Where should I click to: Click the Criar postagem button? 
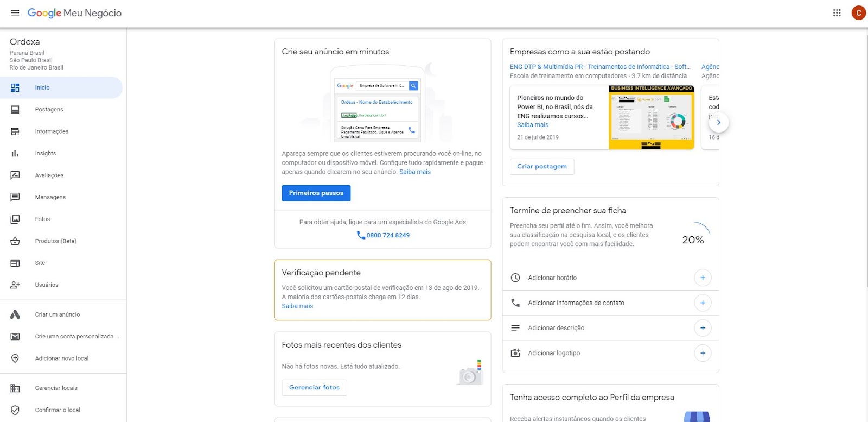coord(542,166)
